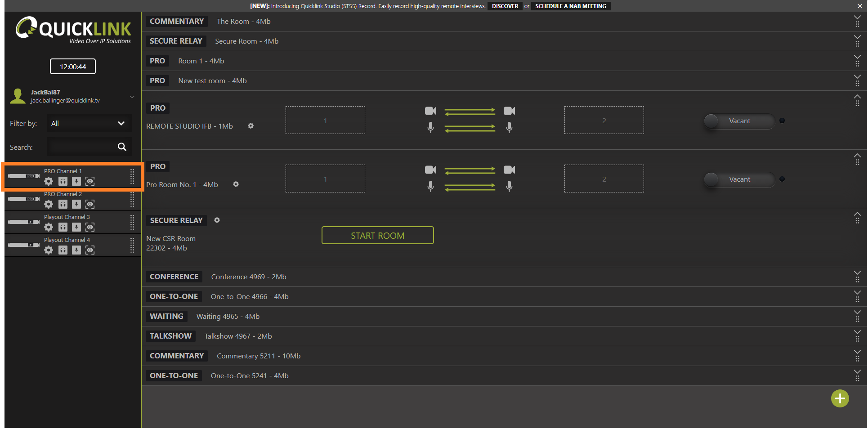Open settings gear for REMOTE STUDIO IFB room

coord(251,126)
